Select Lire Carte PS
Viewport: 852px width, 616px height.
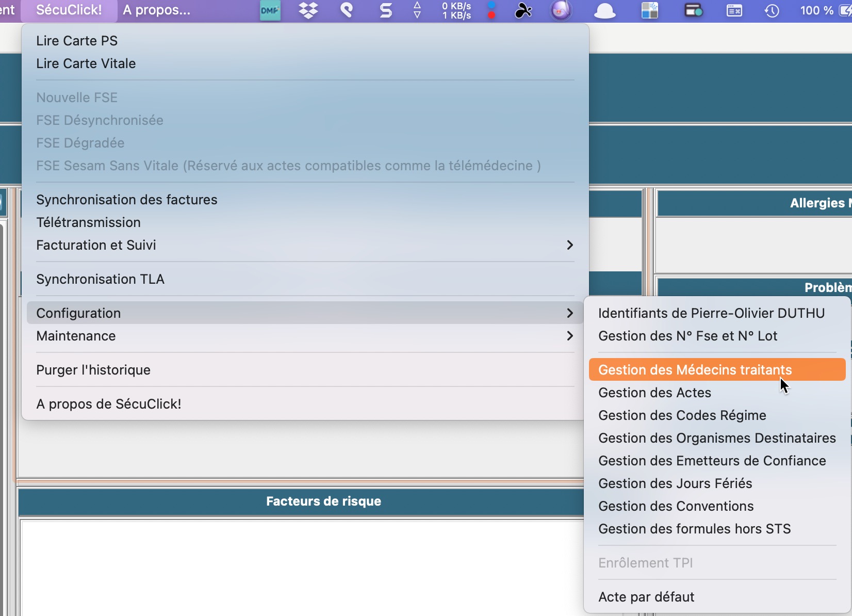click(x=305, y=41)
